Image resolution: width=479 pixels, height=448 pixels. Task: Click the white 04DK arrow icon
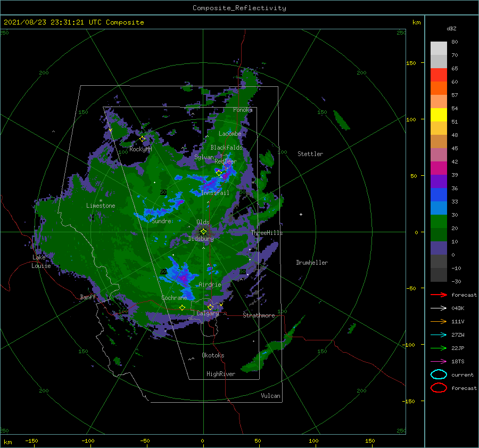(439, 308)
